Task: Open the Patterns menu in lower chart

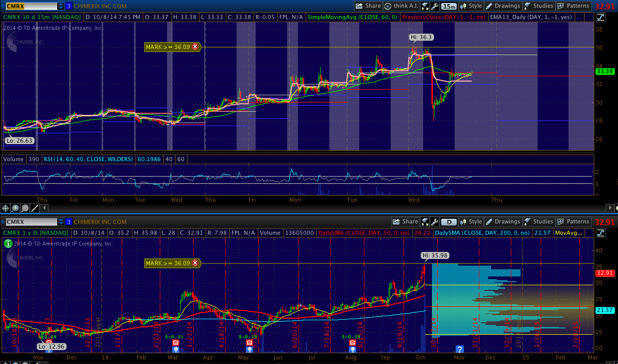Action: 573,222
